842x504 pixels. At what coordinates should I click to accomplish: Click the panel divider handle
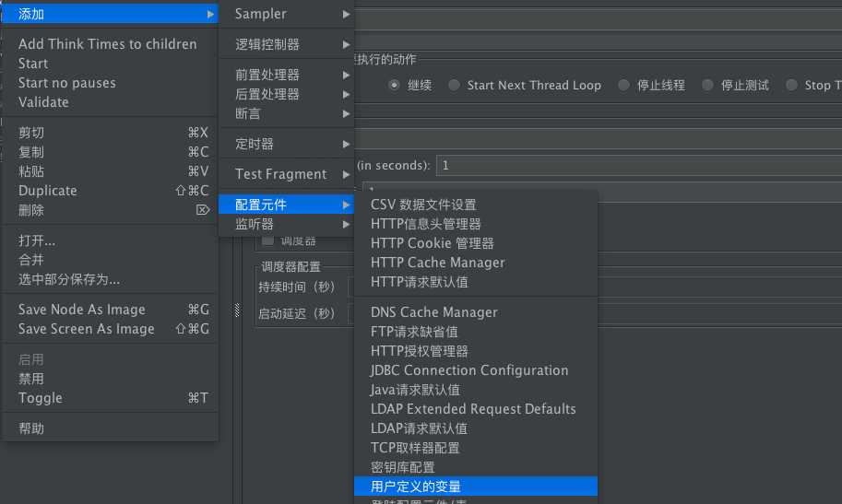(237, 310)
